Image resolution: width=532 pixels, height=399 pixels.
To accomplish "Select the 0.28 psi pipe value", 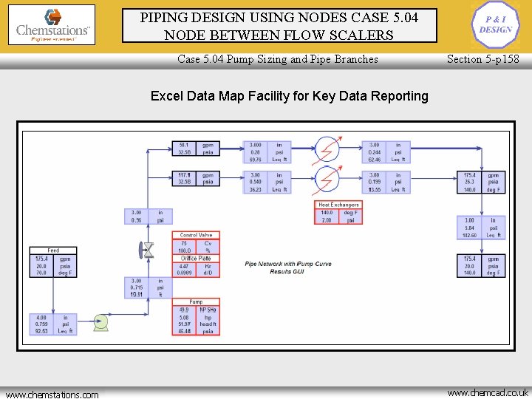I will [255, 152].
